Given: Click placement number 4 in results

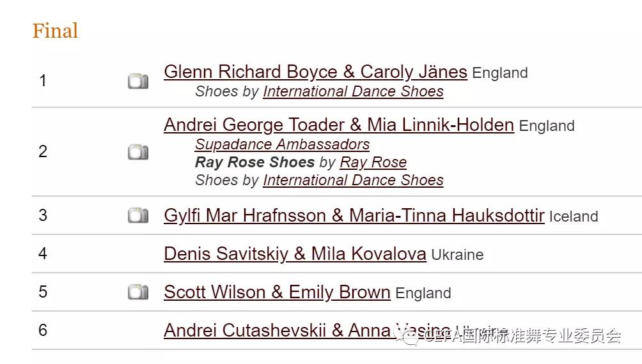Looking at the screenshot, I should tap(43, 254).
